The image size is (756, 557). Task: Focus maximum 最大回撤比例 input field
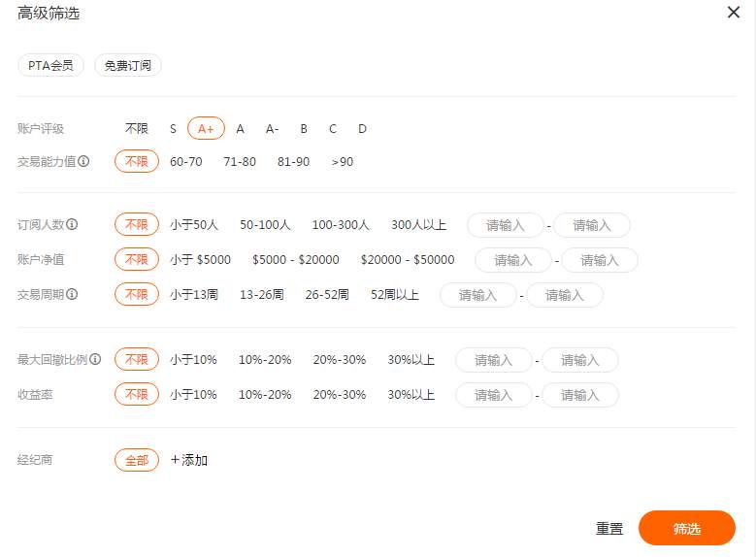click(x=580, y=360)
